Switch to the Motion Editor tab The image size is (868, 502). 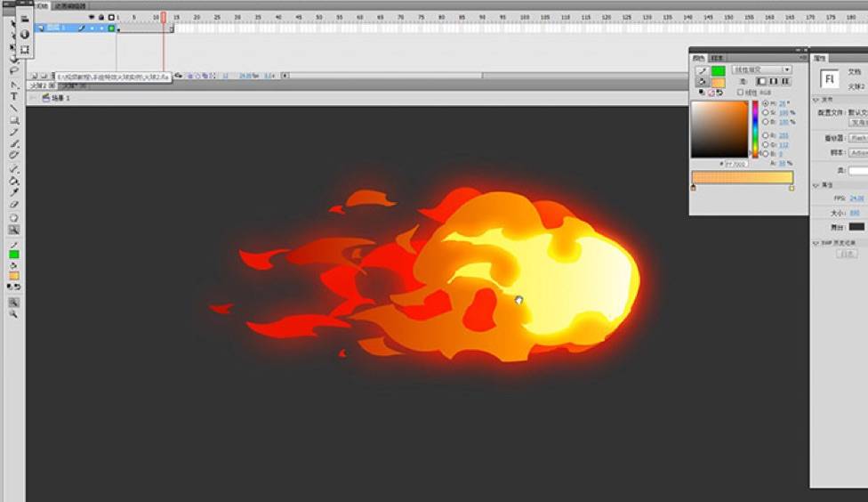coord(70,6)
